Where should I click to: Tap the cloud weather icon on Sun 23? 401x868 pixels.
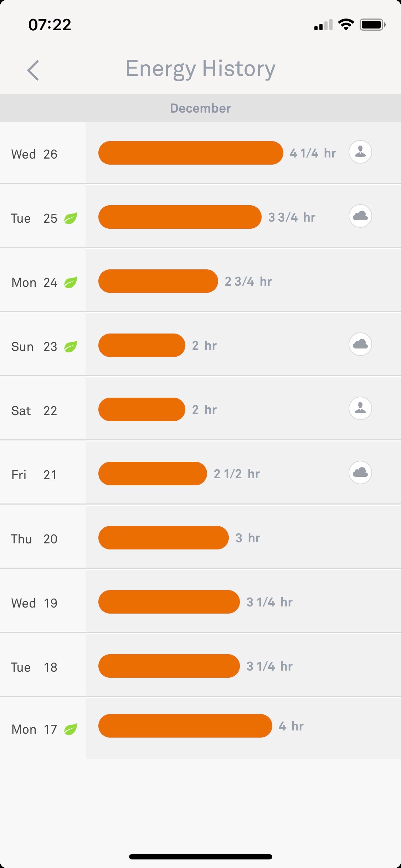coord(360,344)
